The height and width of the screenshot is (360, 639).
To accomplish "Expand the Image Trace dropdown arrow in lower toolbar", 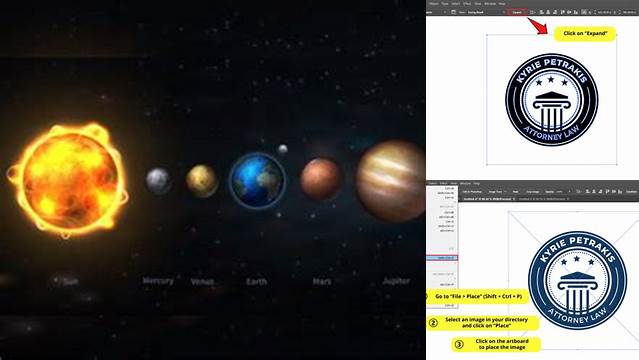I will [x=506, y=192].
